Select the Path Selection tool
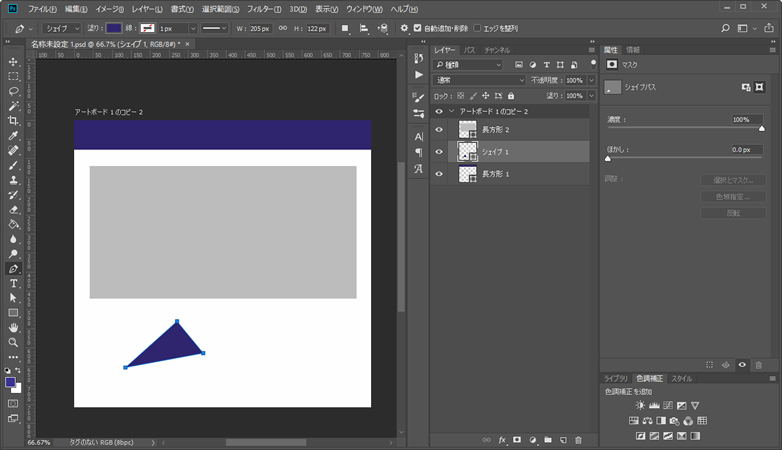 (x=13, y=298)
